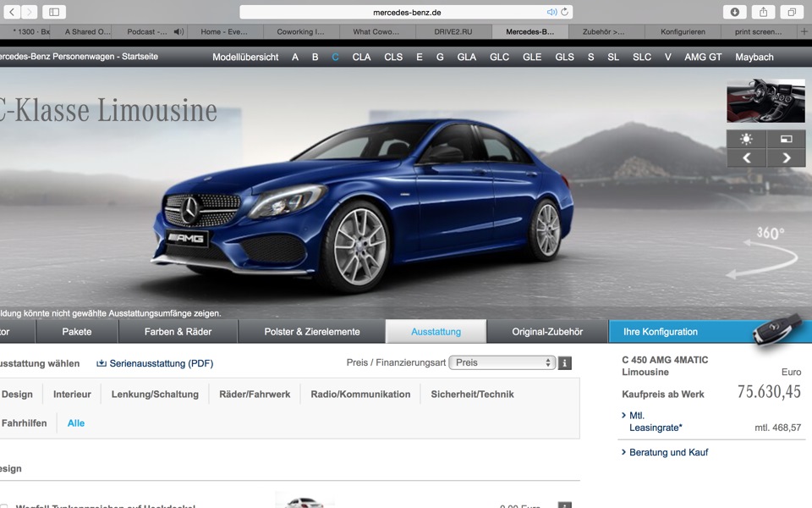
Task: Click the price value 75.630,45
Action: click(x=769, y=392)
